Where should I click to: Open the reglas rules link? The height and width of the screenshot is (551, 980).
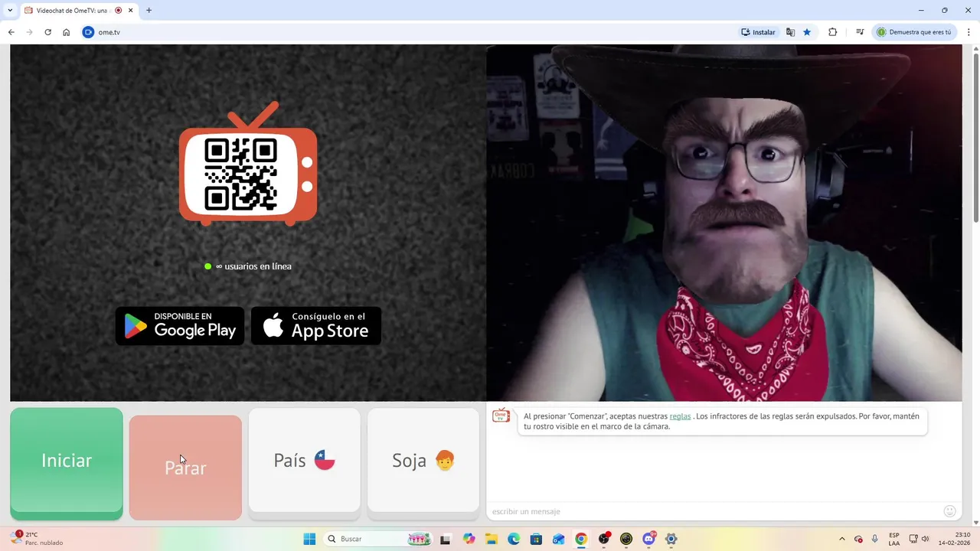(680, 416)
